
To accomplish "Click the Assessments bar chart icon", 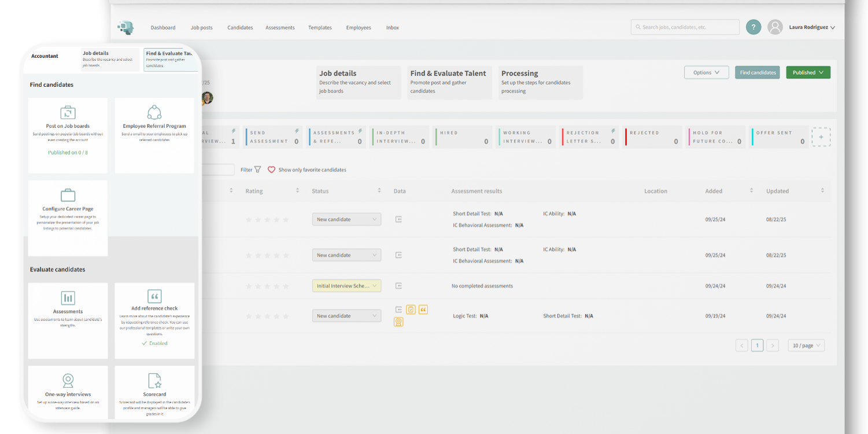I will click(68, 298).
